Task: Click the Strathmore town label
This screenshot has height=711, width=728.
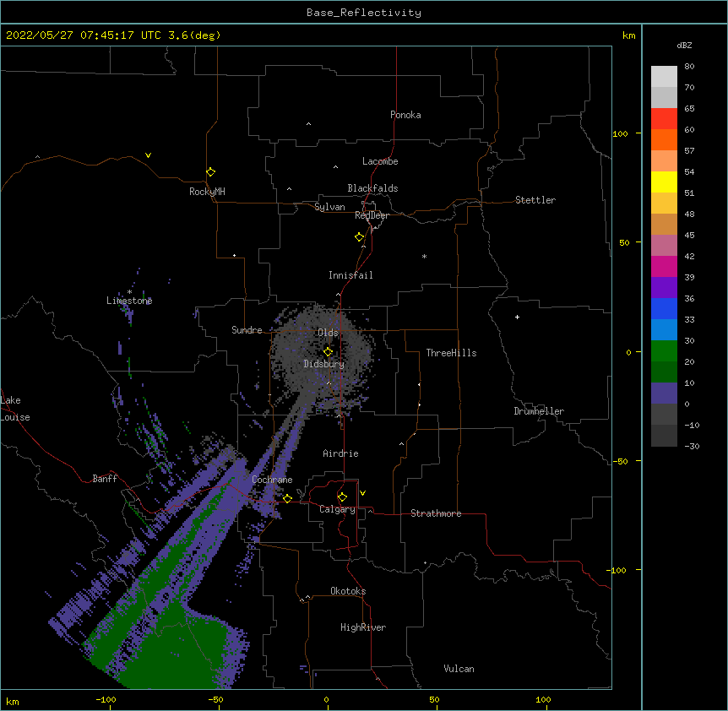Action: (x=436, y=513)
